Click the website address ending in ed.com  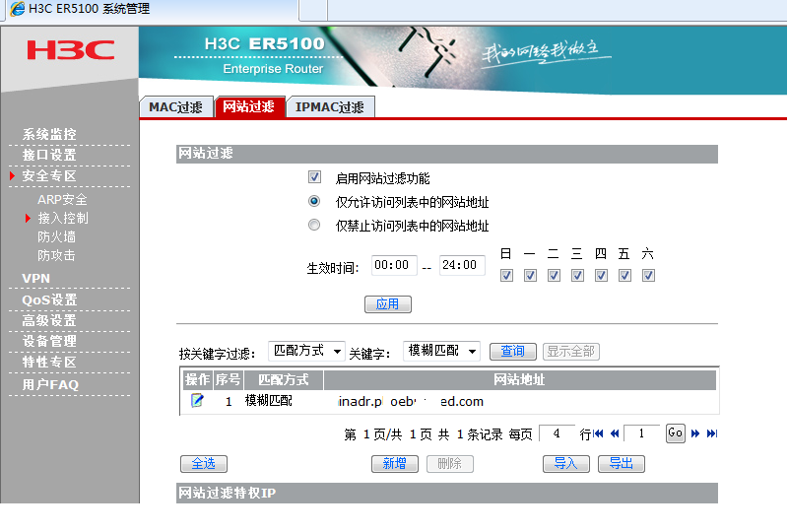click(x=411, y=401)
